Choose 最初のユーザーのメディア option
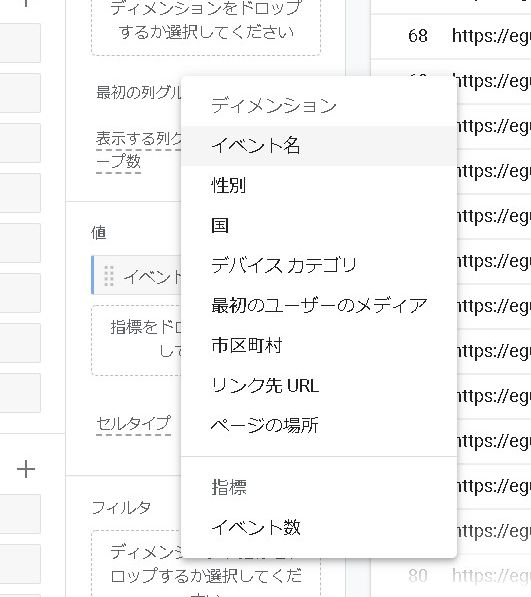This screenshot has width=531, height=597. (319, 306)
